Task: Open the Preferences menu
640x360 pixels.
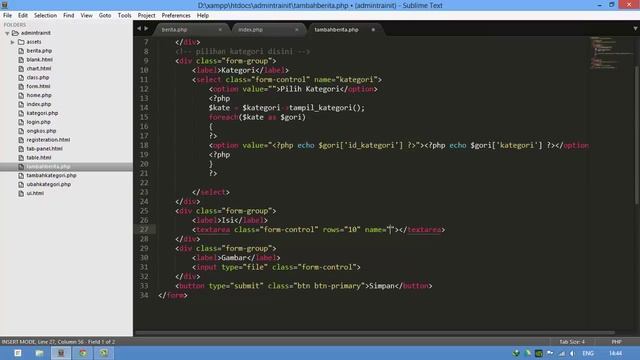Action: coord(176,16)
